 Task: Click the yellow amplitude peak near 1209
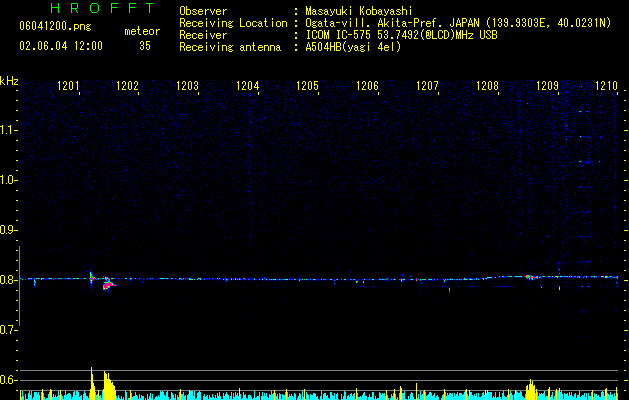tap(531, 389)
